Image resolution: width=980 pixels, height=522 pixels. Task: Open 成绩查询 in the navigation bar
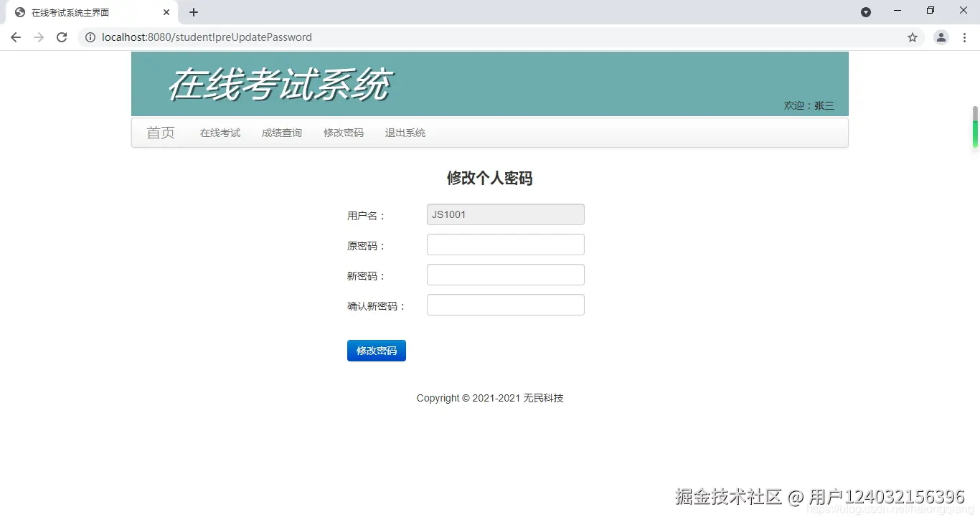(x=282, y=133)
